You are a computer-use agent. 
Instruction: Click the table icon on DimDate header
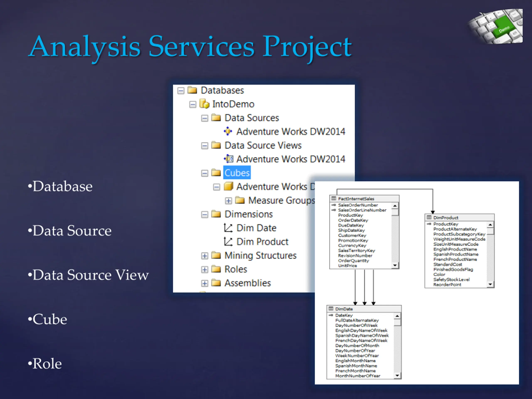(331, 309)
